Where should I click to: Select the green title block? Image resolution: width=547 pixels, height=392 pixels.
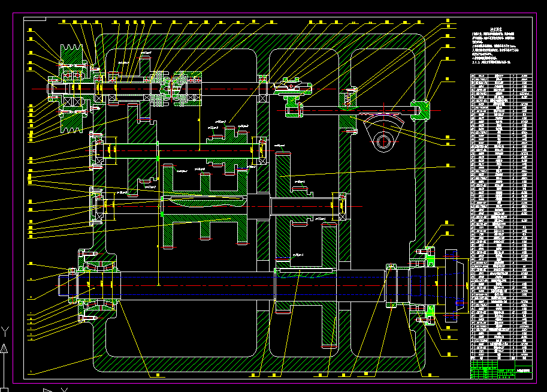pyautogui.click(x=501, y=369)
